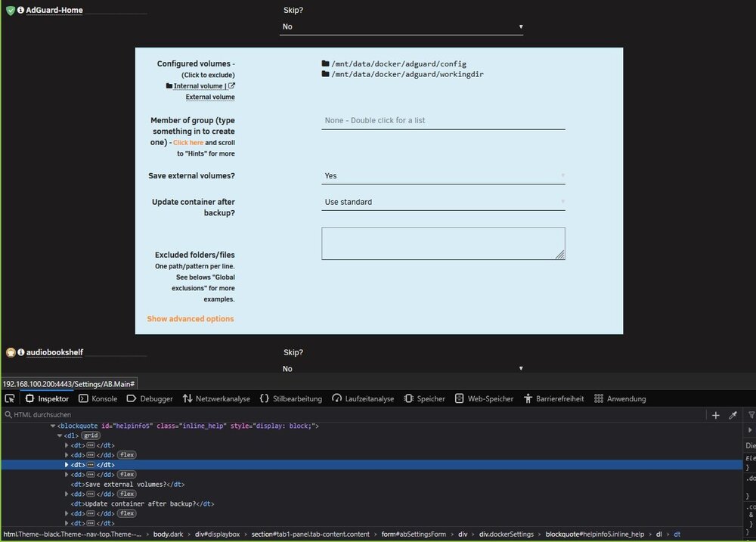Click the ellipsis badge in the highlighted dt row
The width and height of the screenshot is (756, 542).
(90, 465)
